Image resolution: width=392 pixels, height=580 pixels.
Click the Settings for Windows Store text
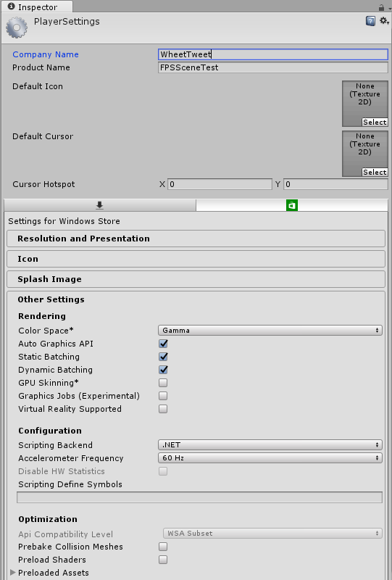click(x=64, y=221)
